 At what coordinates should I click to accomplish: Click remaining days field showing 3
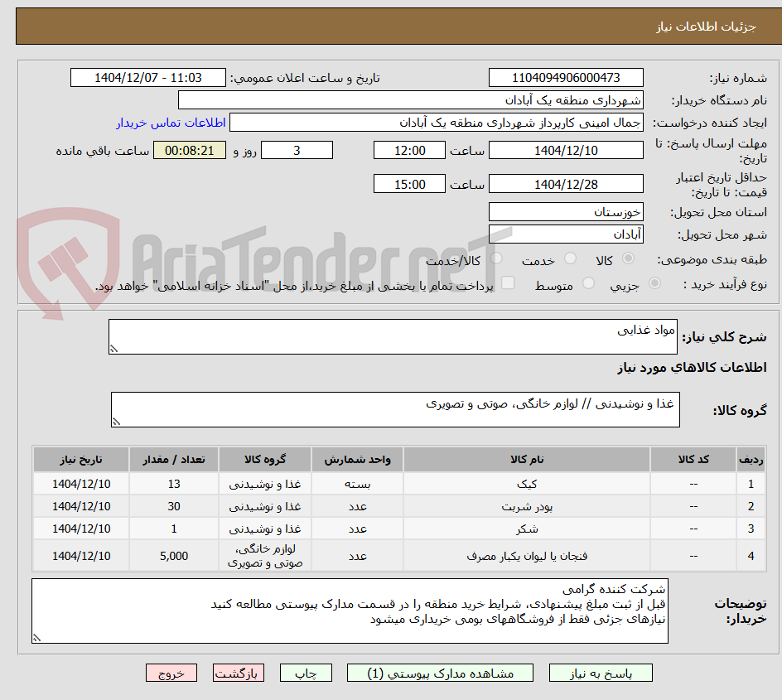297,150
